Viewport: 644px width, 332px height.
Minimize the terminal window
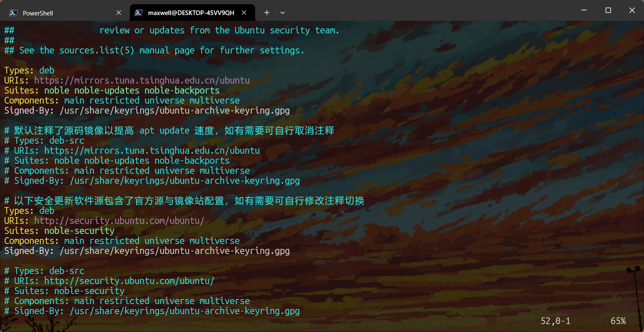[x=584, y=10]
